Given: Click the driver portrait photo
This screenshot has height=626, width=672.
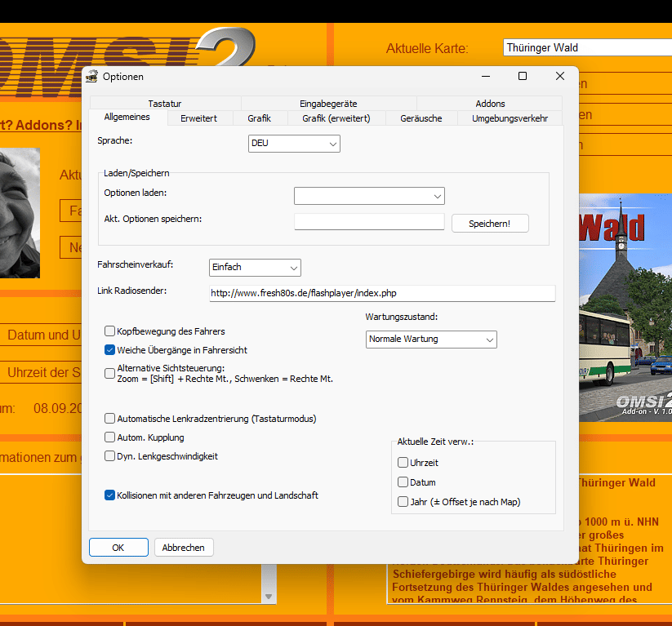Looking at the screenshot, I should click(20, 213).
